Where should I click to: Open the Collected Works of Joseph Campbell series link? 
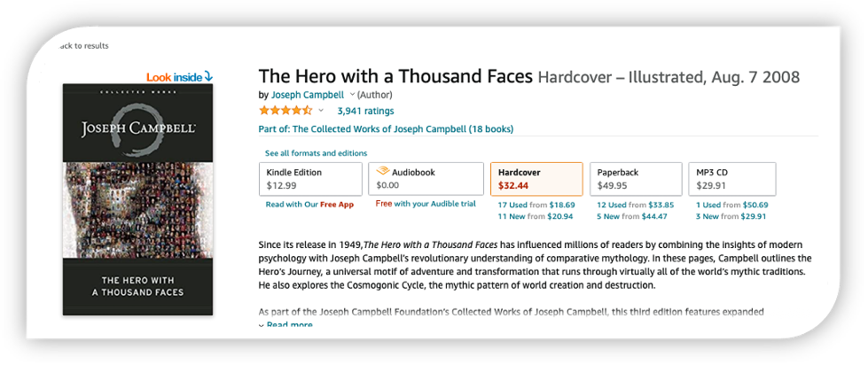386,129
